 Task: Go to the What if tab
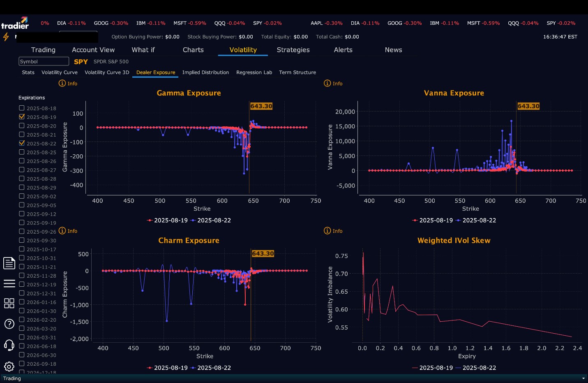[143, 50]
